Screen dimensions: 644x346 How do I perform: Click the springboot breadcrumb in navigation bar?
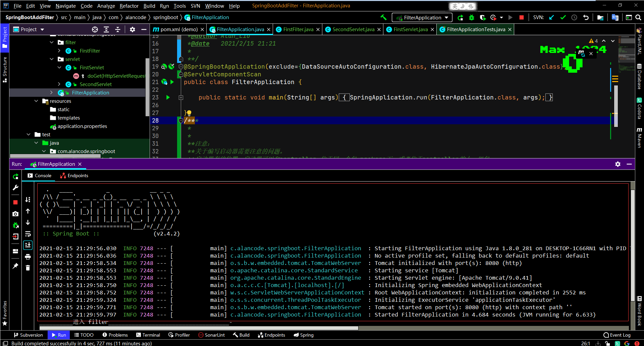coord(165,17)
